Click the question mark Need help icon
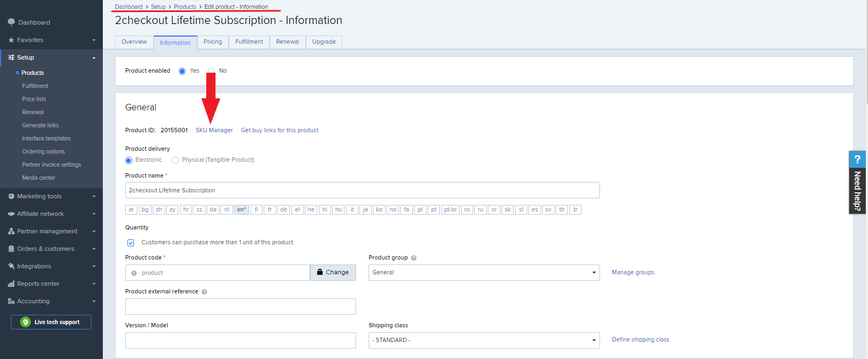This screenshot has width=868, height=359. pyautogui.click(x=858, y=159)
